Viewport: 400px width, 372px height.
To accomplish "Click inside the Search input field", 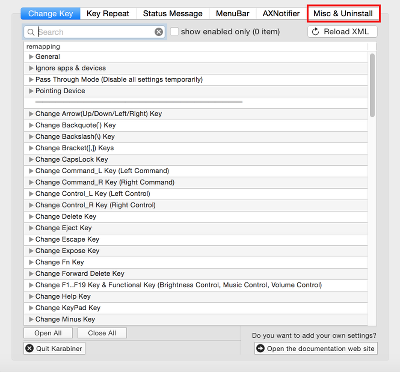I will click(95, 32).
